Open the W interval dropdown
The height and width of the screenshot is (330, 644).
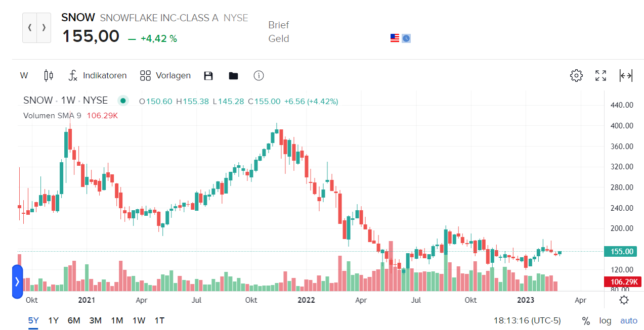coord(24,76)
